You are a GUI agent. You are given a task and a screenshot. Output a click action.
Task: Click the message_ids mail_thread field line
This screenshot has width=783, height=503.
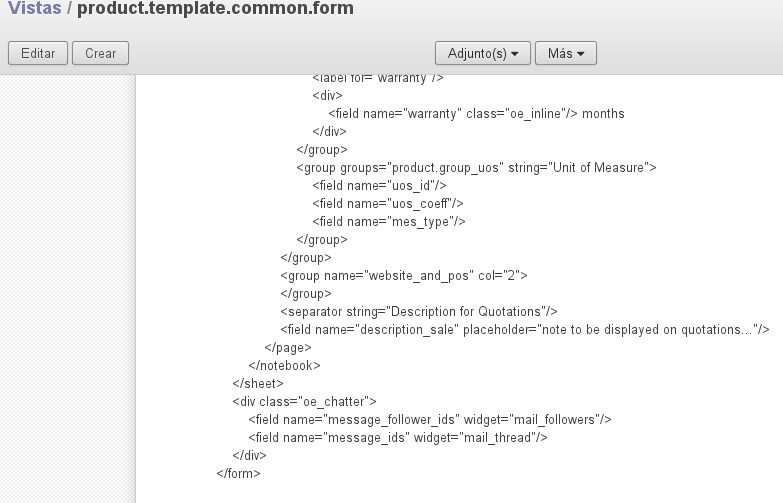398,438
